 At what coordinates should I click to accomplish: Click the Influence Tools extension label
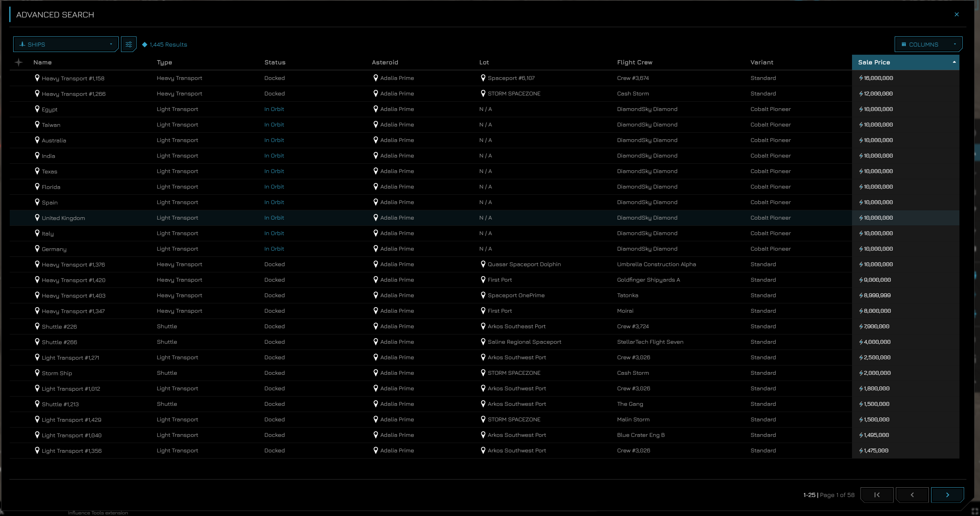pos(98,513)
